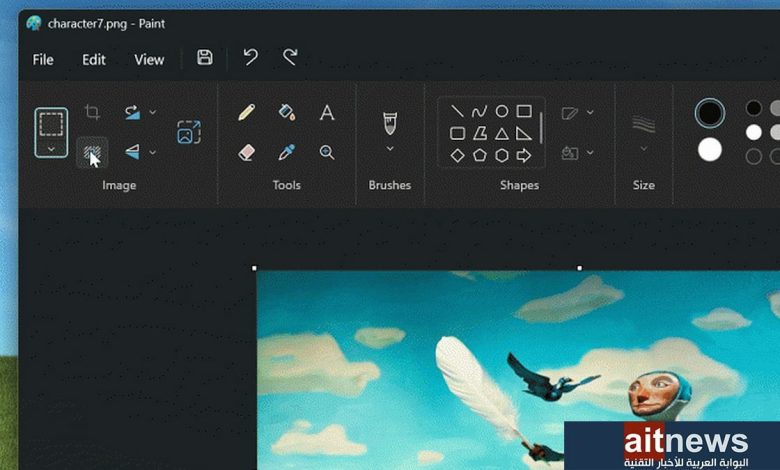Pick the diamond shape

(457, 156)
